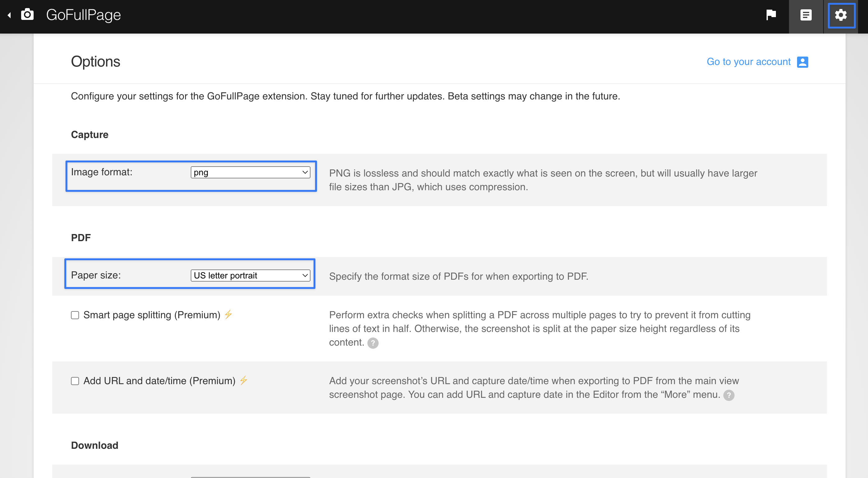This screenshot has height=478, width=868.
Task: Click Smart page splitting premium lightning icon
Action: pyautogui.click(x=228, y=315)
